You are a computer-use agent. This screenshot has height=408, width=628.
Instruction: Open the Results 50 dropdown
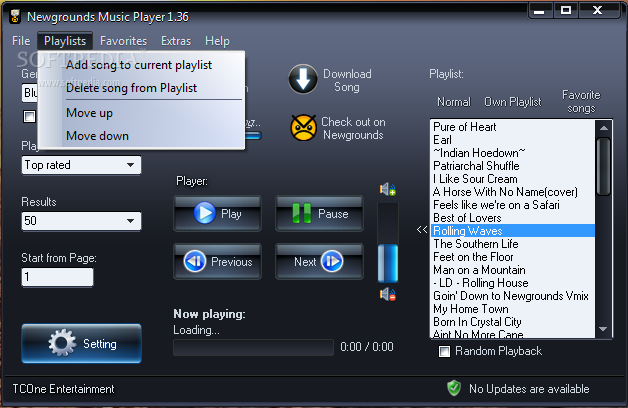pyautogui.click(x=81, y=221)
